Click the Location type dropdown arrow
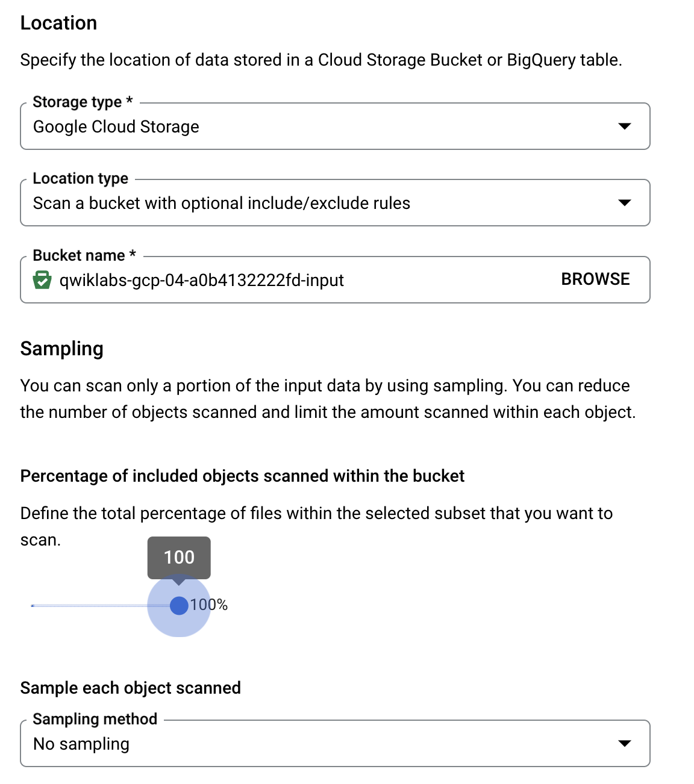Viewport: 694px width, 784px height. pyautogui.click(x=625, y=203)
